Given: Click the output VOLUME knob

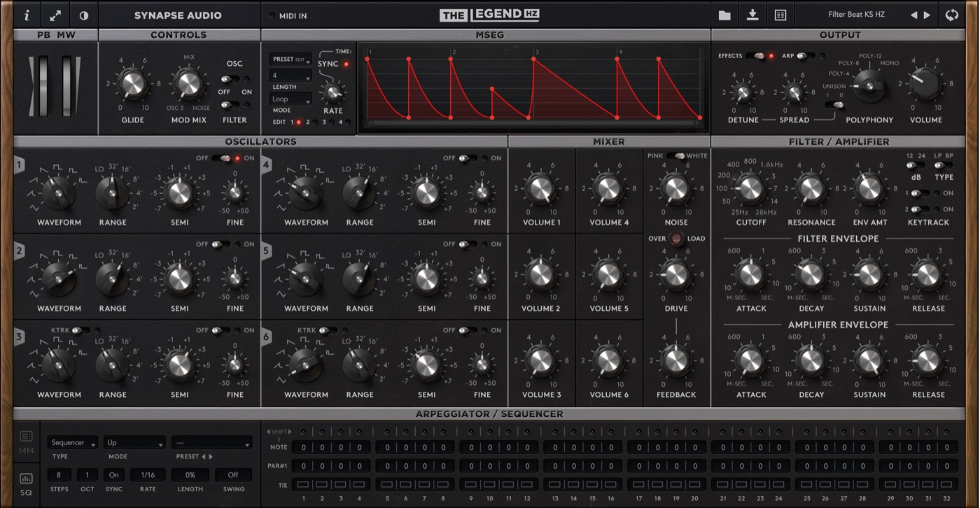Looking at the screenshot, I should (x=925, y=84).
